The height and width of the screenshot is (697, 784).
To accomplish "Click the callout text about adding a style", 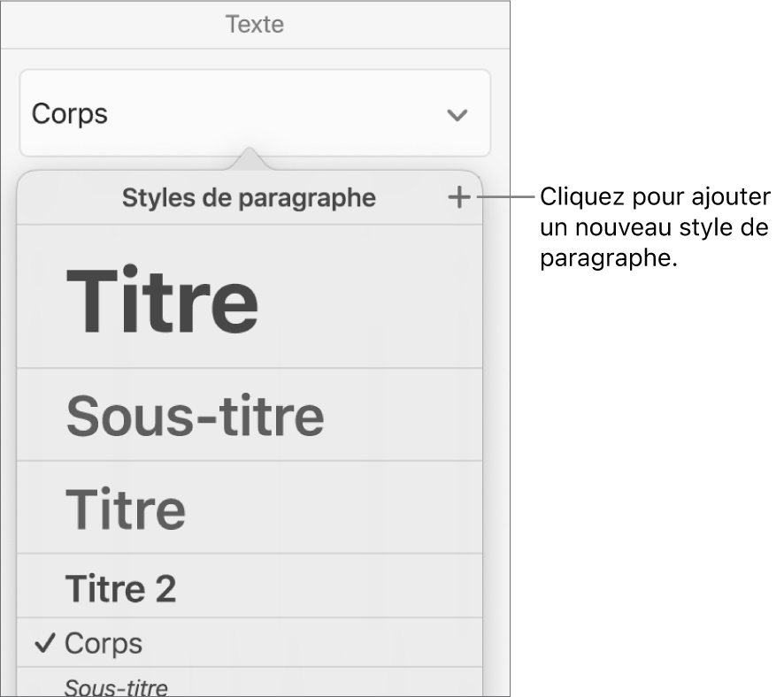I will (x=655, y=227).
